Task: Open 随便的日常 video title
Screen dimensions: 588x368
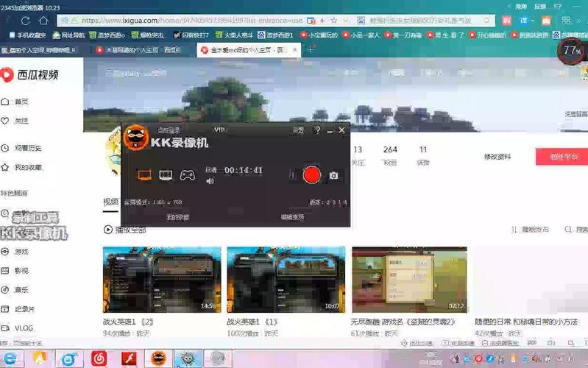Action: pos(526,322)
